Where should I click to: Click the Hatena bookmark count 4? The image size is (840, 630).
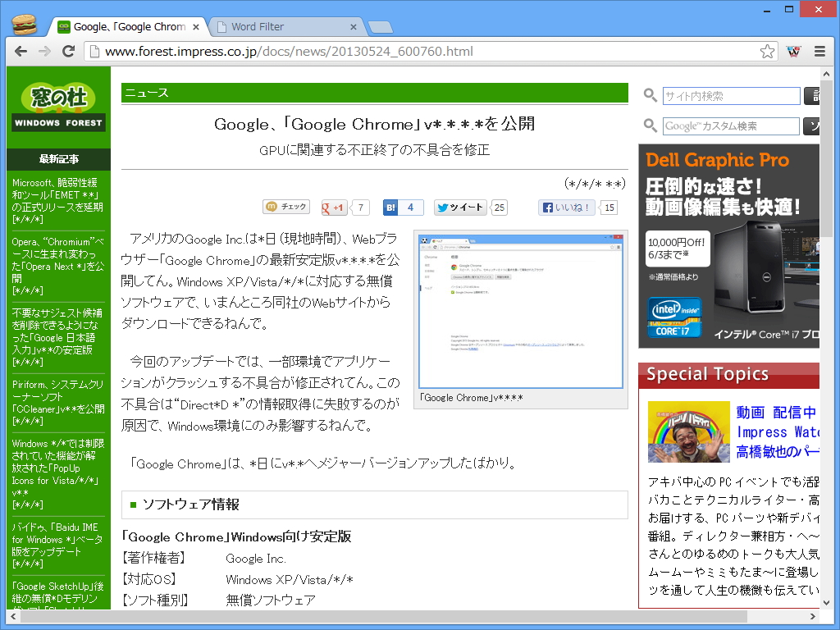click(411, 208)
